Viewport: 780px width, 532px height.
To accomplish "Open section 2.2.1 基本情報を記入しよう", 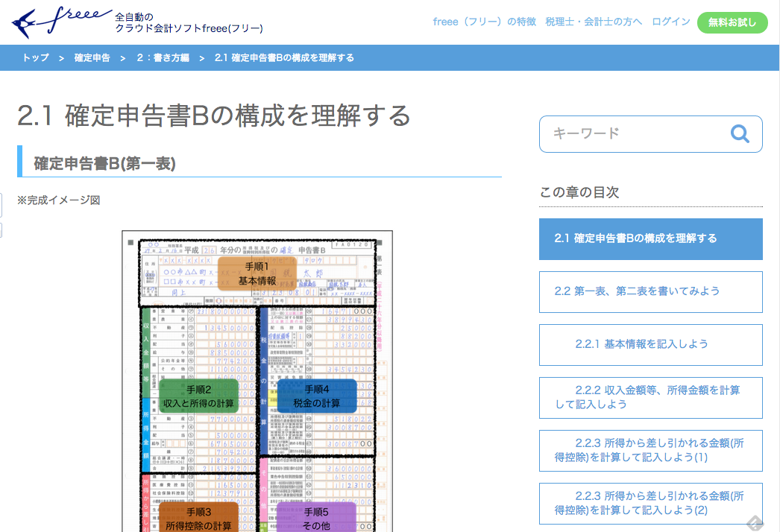I will point(650,344).
